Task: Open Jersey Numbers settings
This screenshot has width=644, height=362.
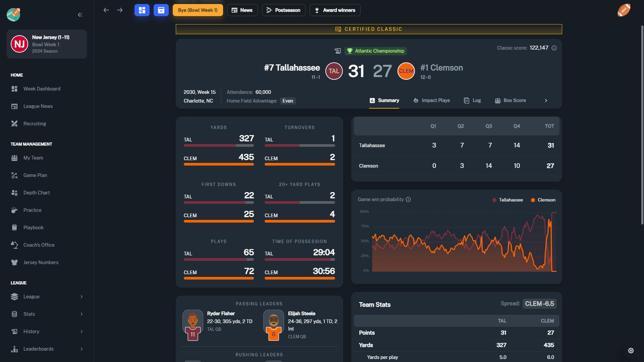Action: [41, 262]
